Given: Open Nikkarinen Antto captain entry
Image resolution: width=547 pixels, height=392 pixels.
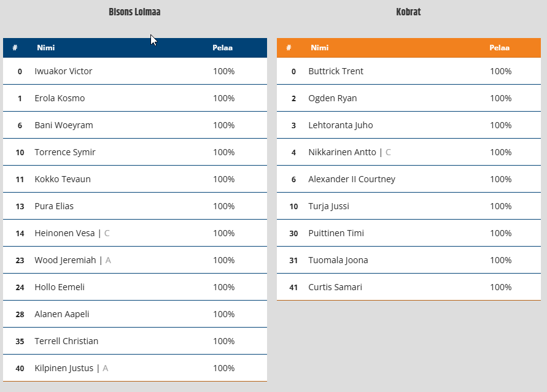Looking at the screenshot, I should [342, 152].
